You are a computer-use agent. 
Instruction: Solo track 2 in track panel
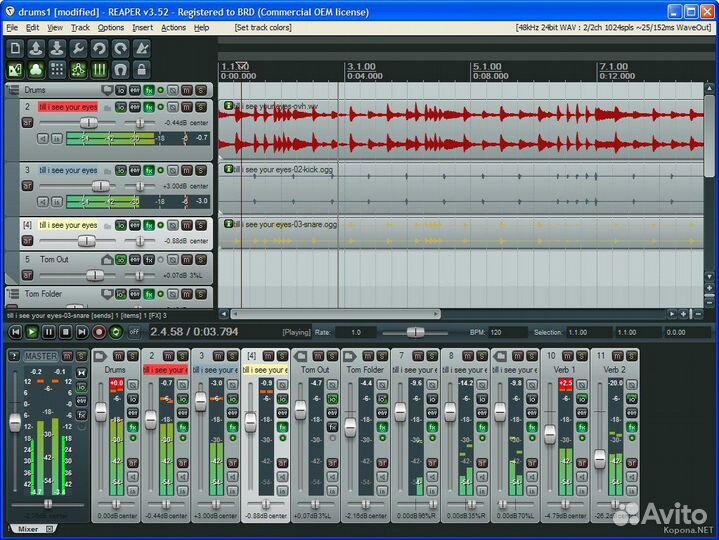click(x=201, y=107)
